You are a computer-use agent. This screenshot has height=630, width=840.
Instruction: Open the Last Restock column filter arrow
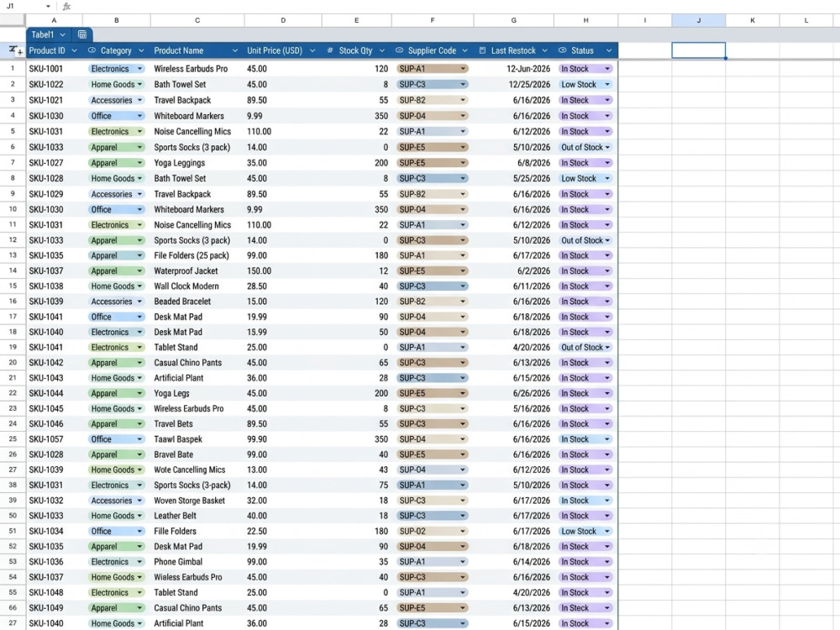(545, 50)
